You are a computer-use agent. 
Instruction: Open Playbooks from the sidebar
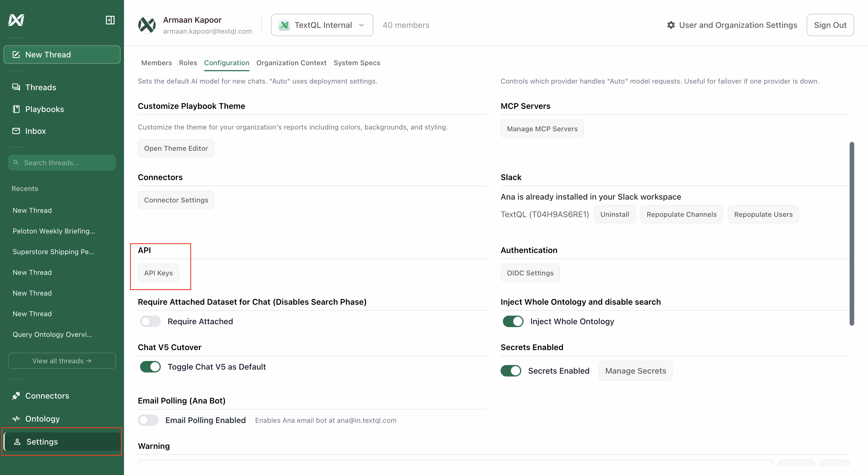click(x=44, y=109)
